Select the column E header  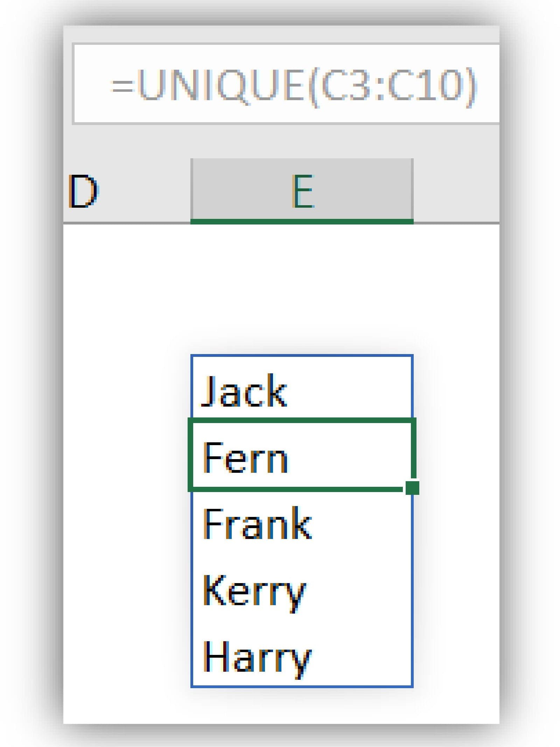pyautogui.click(x=302, y=190)
